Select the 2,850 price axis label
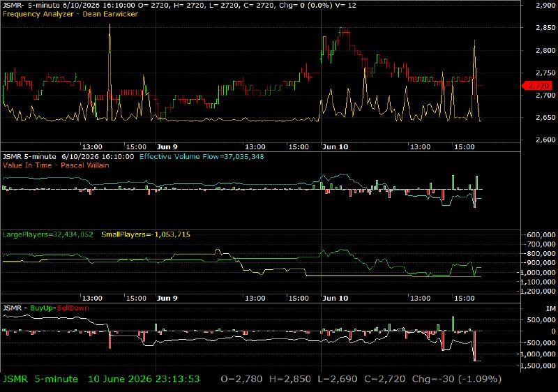Screen dimensions: 558x392 coord(545,28)
